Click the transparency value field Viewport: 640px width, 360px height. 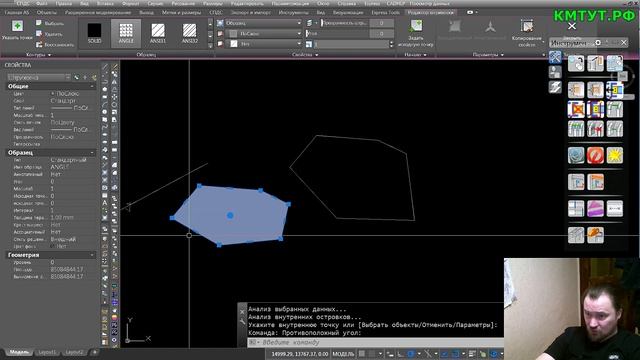click(x=382, y=23)
